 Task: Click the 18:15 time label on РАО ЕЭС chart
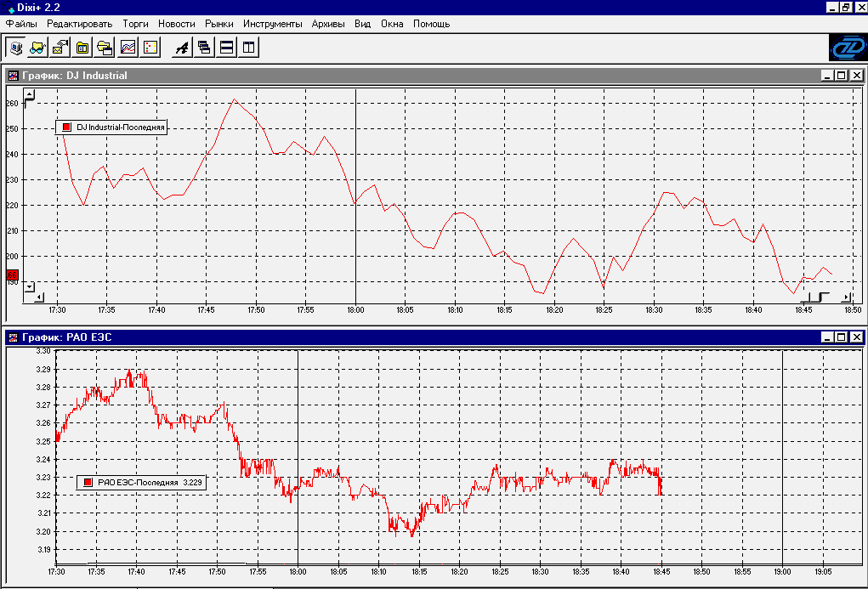pos(419,571)
